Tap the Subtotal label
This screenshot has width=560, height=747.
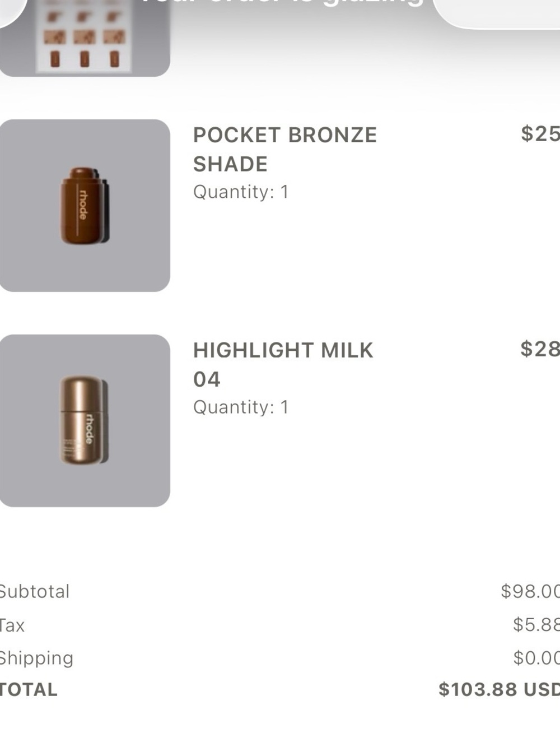pyautogui.click(x=35, y=591)
